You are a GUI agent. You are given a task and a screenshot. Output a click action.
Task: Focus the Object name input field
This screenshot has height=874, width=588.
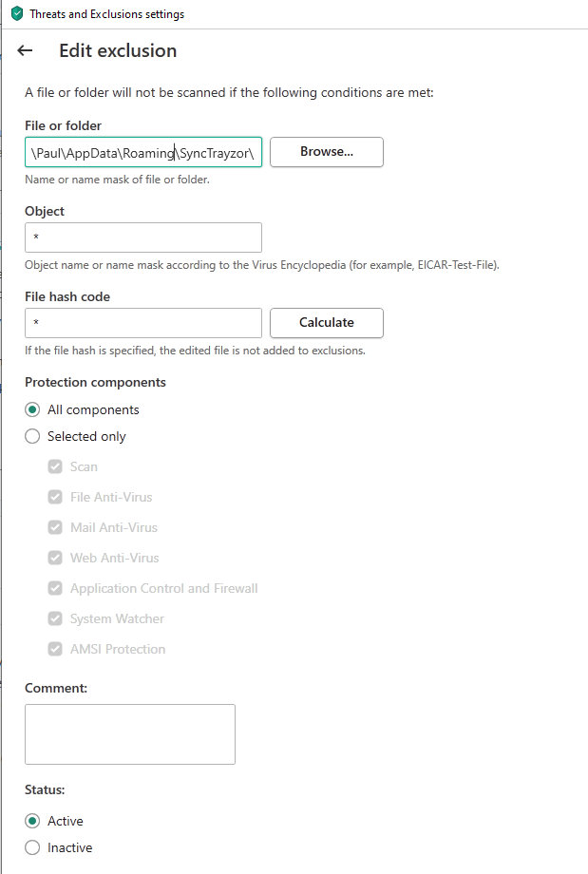tap(143, 237)
